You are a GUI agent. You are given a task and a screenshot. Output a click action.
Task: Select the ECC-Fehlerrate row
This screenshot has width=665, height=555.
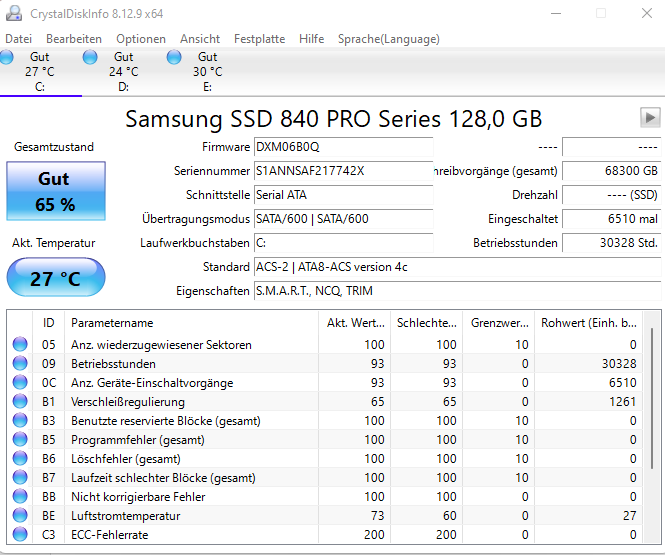pyautogui.click(x=325, y=535)
